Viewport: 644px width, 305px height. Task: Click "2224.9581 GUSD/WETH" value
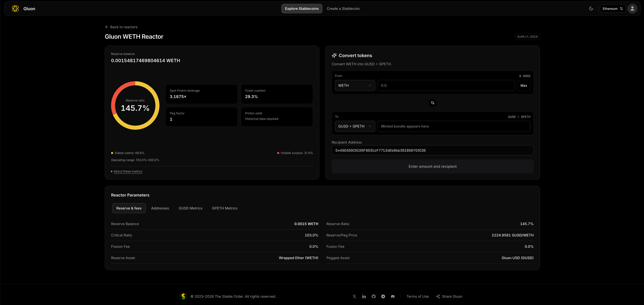tap(513, 235)
